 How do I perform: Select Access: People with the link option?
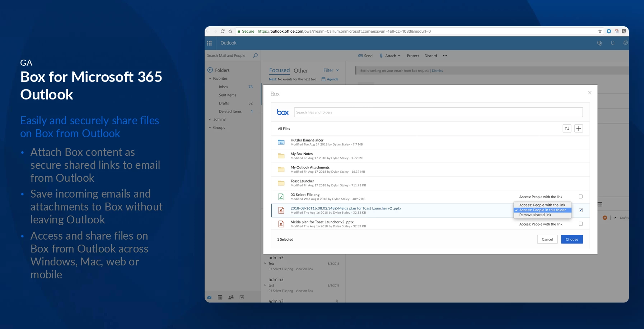pyautogui.click(x=542, y=205)
